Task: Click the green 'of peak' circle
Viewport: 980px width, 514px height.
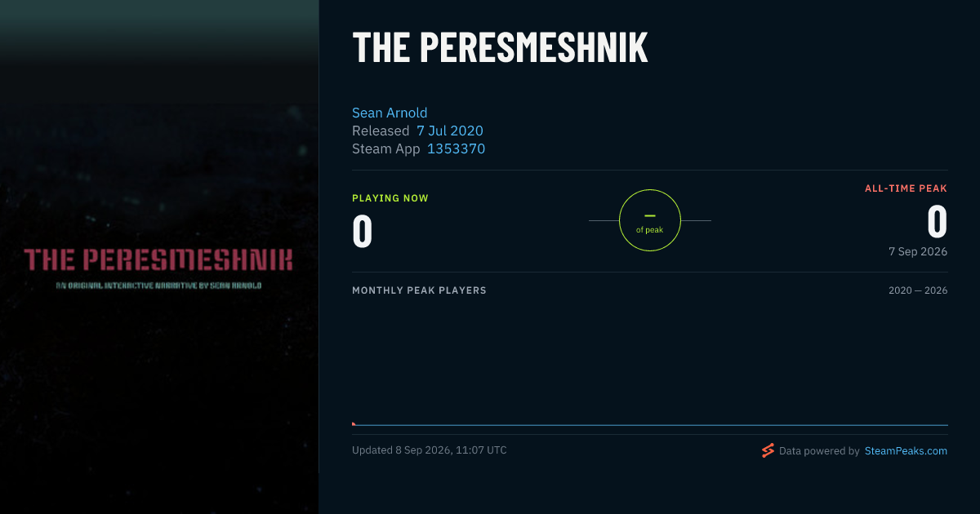Action: click(x=650, y=220)
